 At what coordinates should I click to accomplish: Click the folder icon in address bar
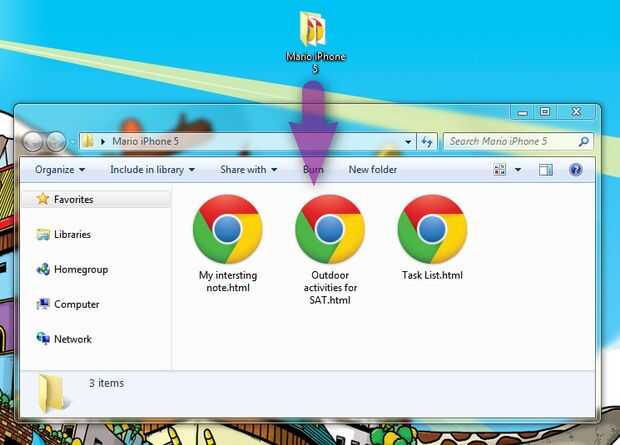pos(88,141)
